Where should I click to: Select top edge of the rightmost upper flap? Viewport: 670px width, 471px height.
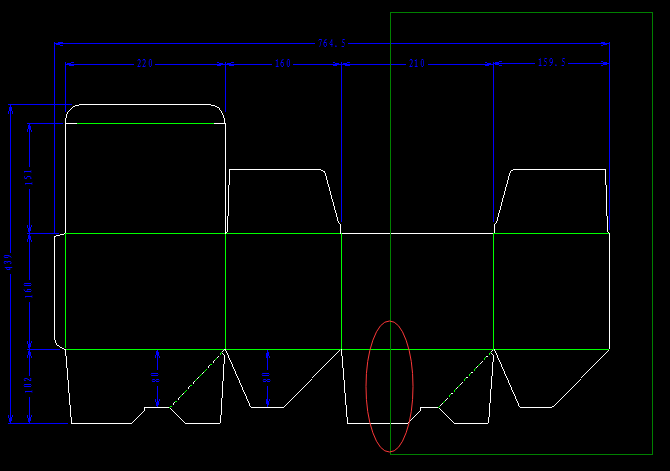tap(558, 169)
